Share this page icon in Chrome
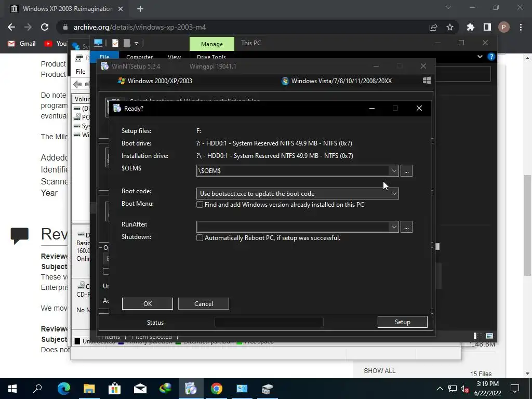The height and width of the screenshot is (399, 532). click(x=433, y=27)
